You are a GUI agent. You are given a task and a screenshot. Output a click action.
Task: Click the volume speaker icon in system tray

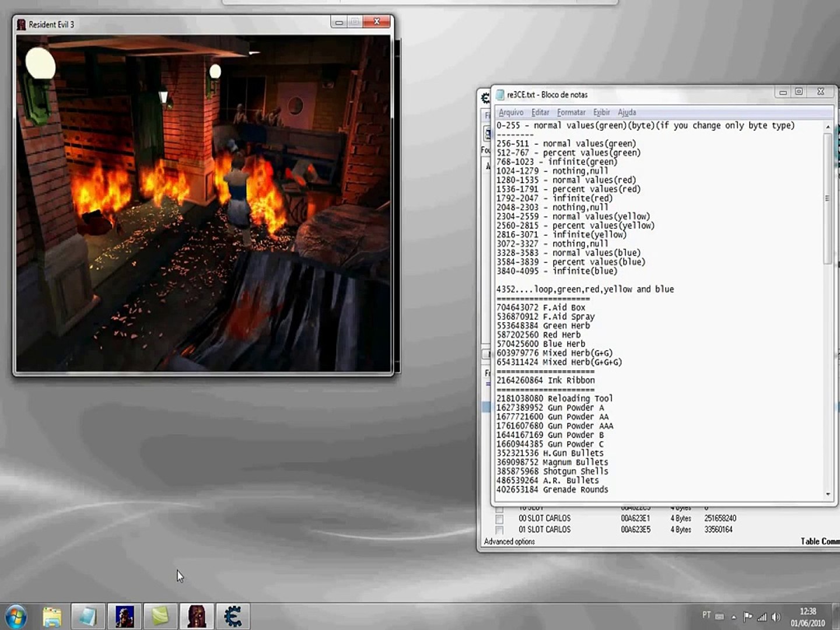(x=776, y=617)
